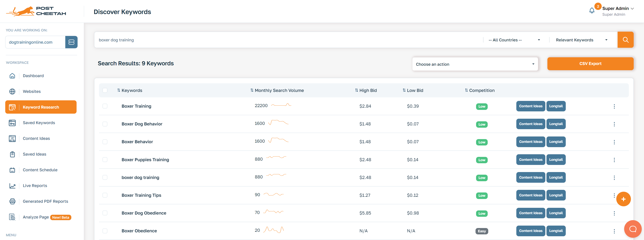
Task: Open the Content Schedule menu item
Action: 40,170
